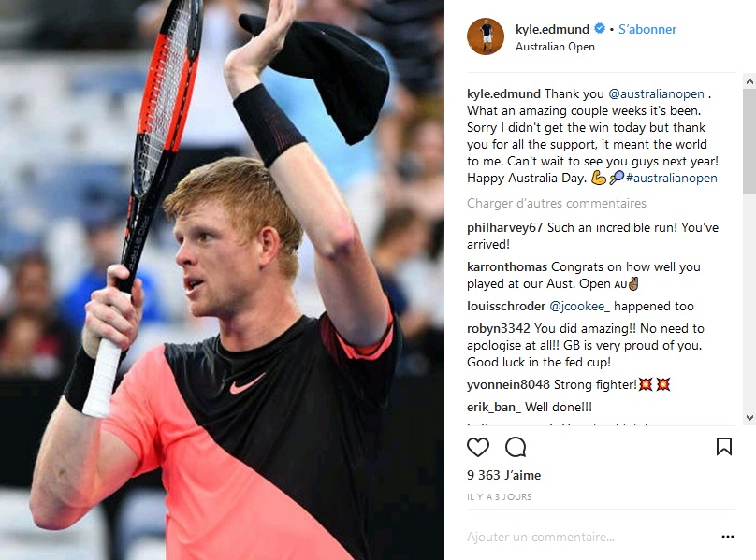Click the scrollbar down arrow in comments
The height and width of the screenshot is (560, 756).
[749, 418]
